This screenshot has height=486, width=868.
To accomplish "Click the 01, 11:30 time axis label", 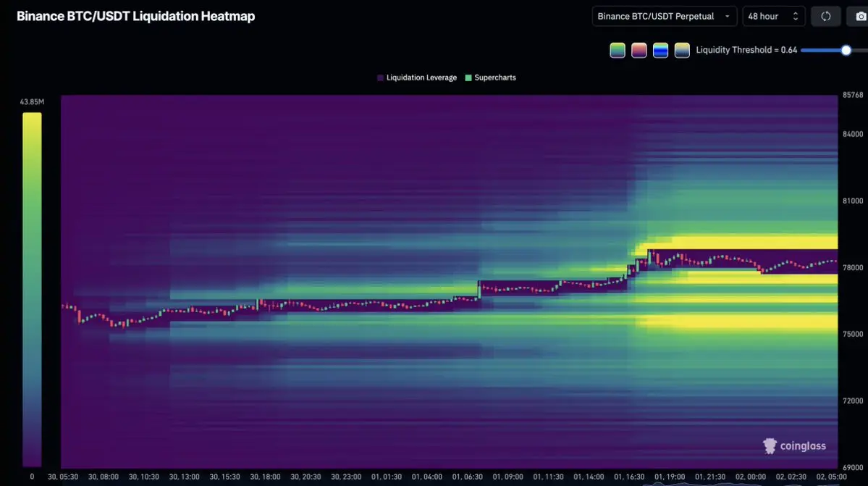I will pos(548,477).
